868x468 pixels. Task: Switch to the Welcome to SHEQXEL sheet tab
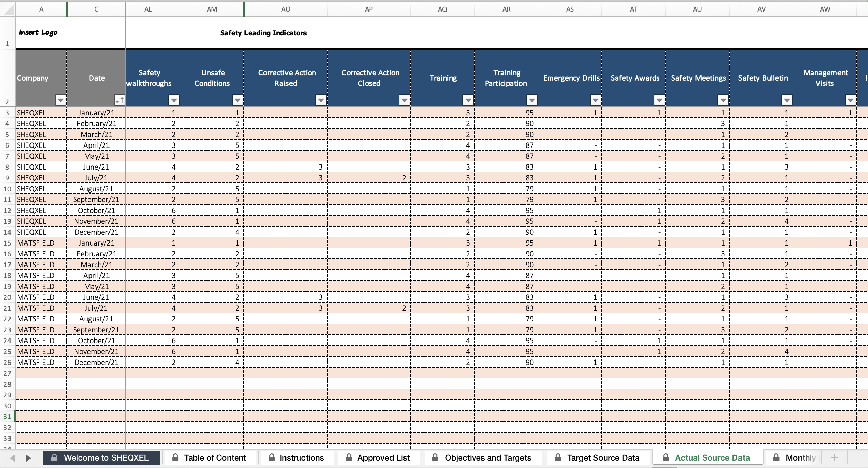click(101, 458)
